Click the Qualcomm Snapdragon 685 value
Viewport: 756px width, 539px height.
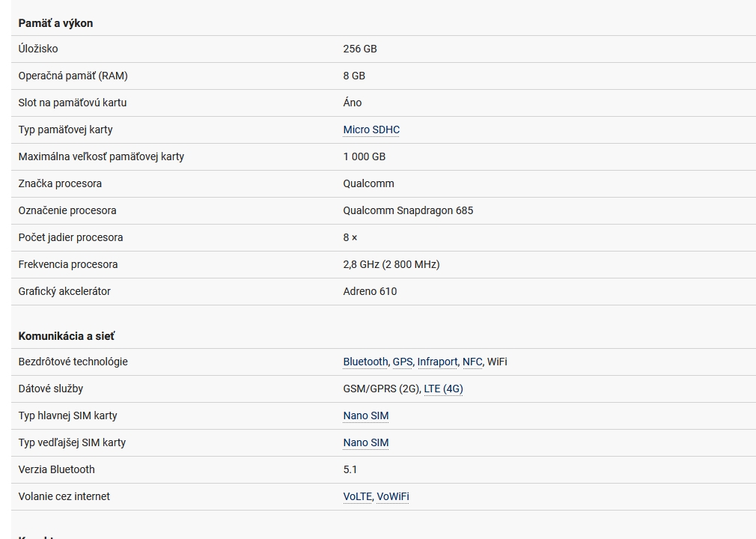[408, 210]
